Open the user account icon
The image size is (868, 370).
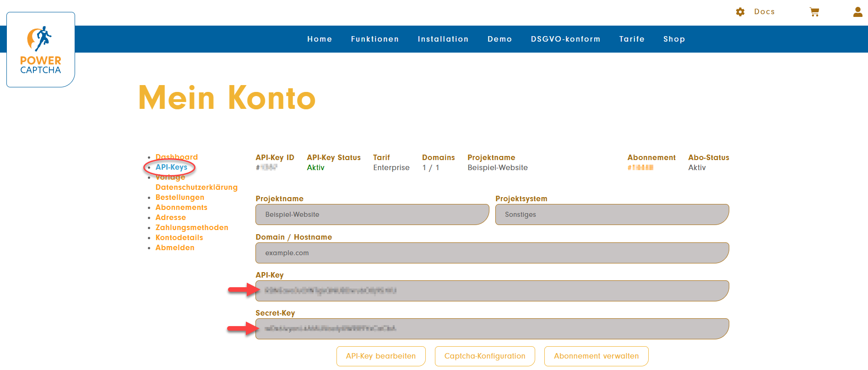857,12
